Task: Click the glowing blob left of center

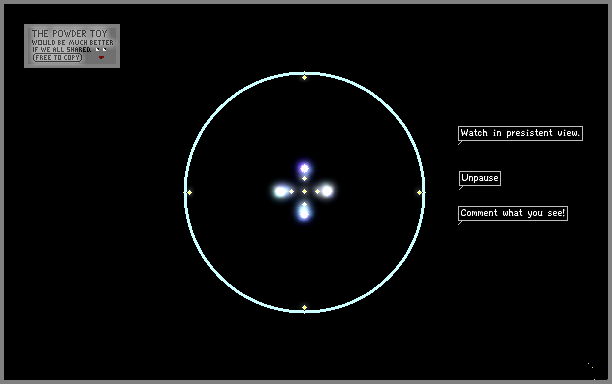Action: pos(281,191)
